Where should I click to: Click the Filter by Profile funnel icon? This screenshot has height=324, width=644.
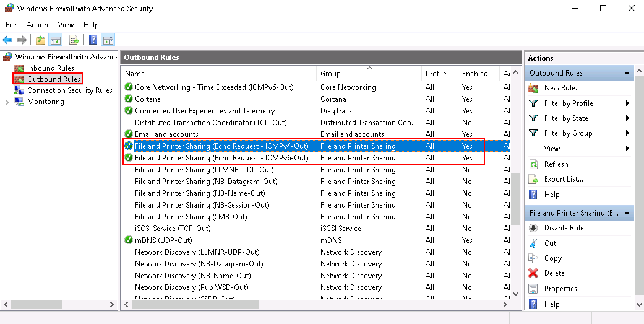tap(533, 103)
